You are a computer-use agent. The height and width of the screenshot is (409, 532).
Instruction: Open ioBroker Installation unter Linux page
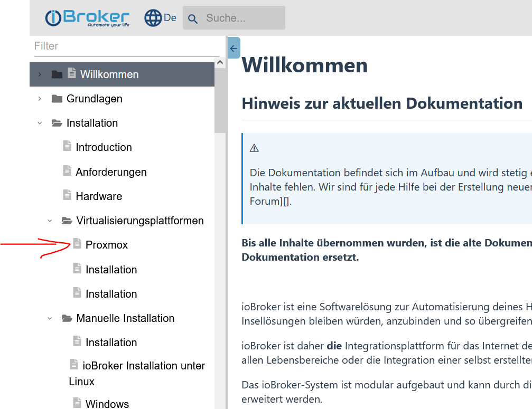click(x=137, y=374)
